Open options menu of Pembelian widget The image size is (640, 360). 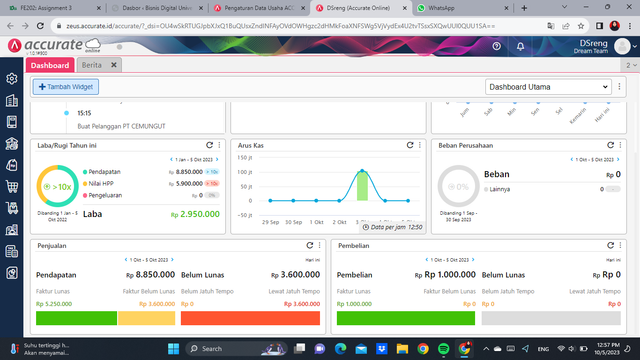click(620, 245)
